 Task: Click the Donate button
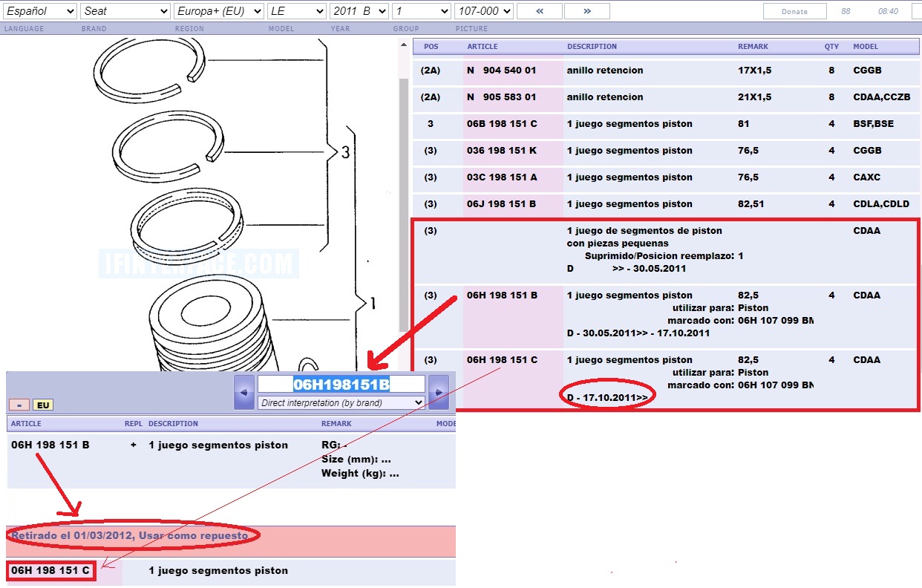pyautogui.click(x=794, y=11)
